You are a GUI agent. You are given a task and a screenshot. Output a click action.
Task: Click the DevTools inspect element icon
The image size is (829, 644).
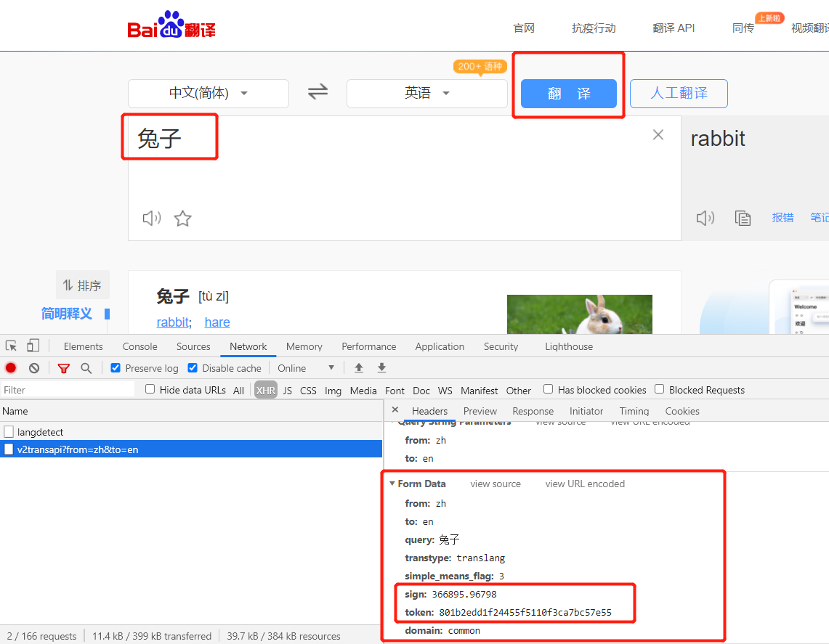11,346
